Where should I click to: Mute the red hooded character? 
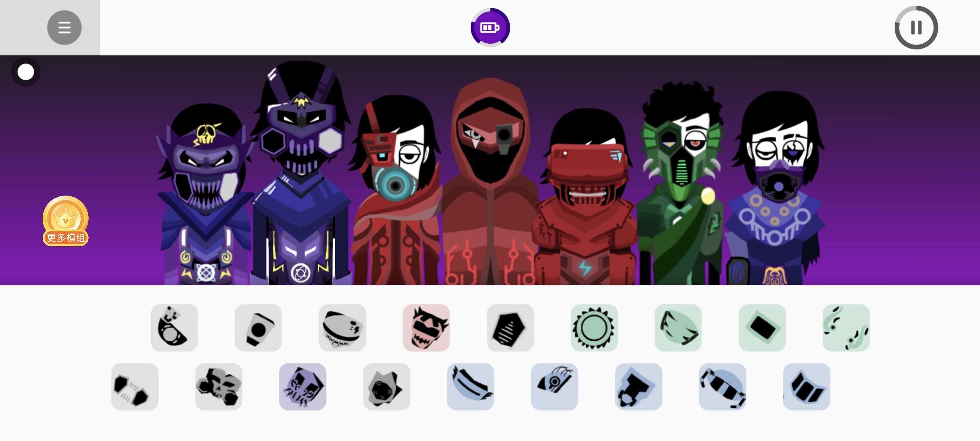click(490, 182)
